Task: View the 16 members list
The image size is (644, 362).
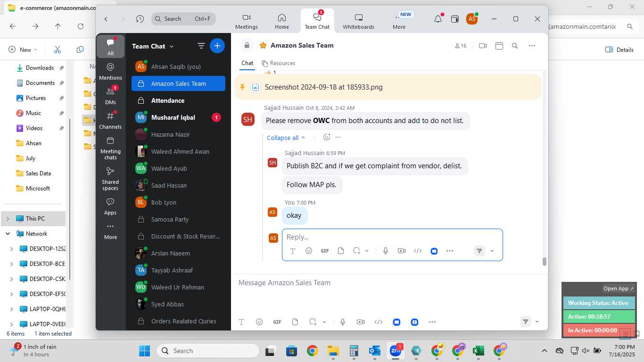Action: tap(460, 46)
